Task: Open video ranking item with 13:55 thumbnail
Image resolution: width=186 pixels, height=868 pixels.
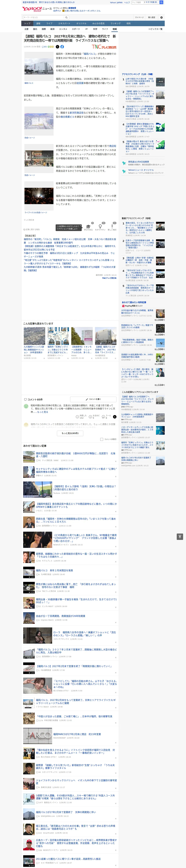Action: pos(160,226)
